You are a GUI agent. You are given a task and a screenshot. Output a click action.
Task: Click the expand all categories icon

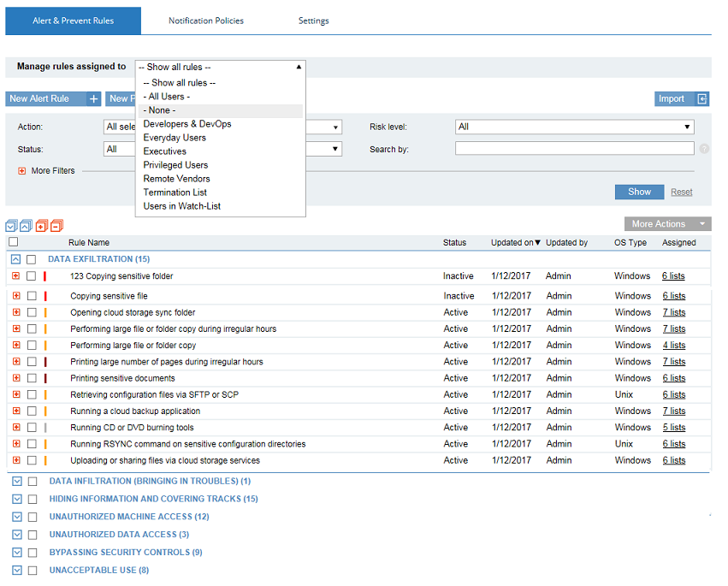pyautogui.click(x=11, y=226)
